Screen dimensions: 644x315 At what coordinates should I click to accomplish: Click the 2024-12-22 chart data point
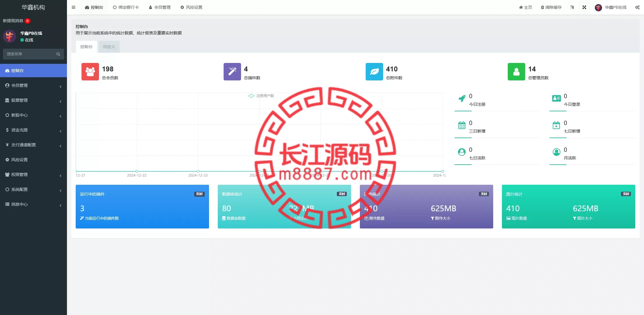137,171
